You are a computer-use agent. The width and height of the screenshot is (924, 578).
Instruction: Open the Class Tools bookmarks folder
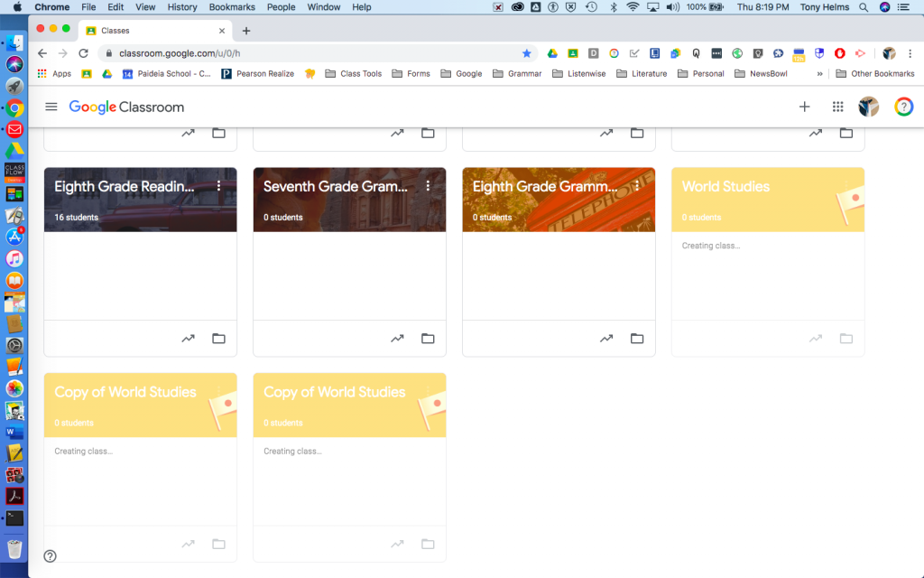(x=353, y=73)
